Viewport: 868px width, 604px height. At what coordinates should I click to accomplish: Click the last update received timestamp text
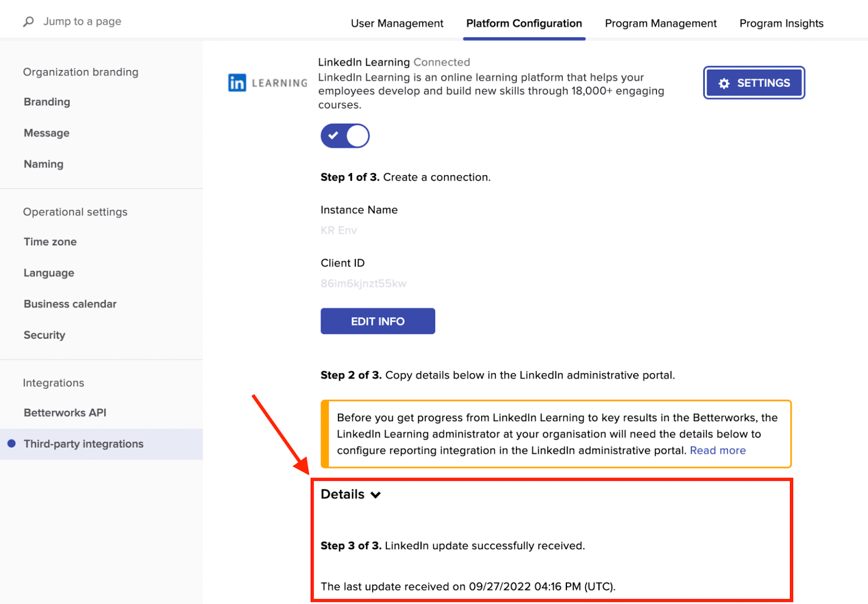468,587
